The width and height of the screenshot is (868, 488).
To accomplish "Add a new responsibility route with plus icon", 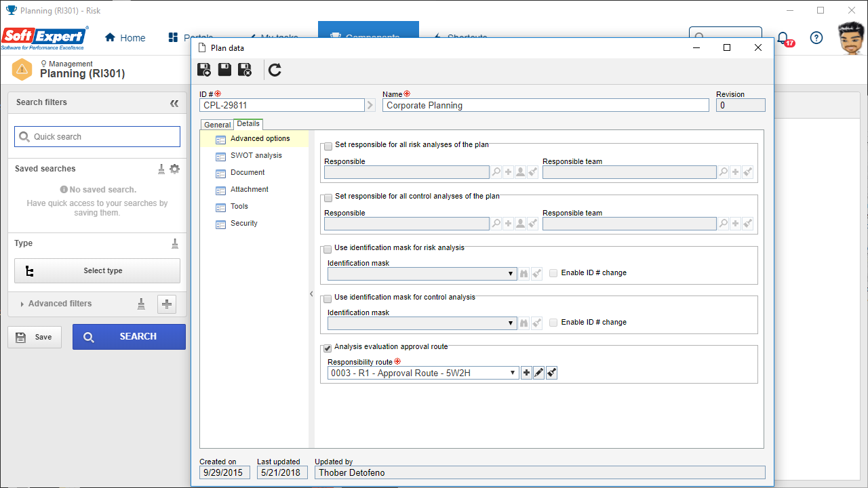I will coord(526,373).
